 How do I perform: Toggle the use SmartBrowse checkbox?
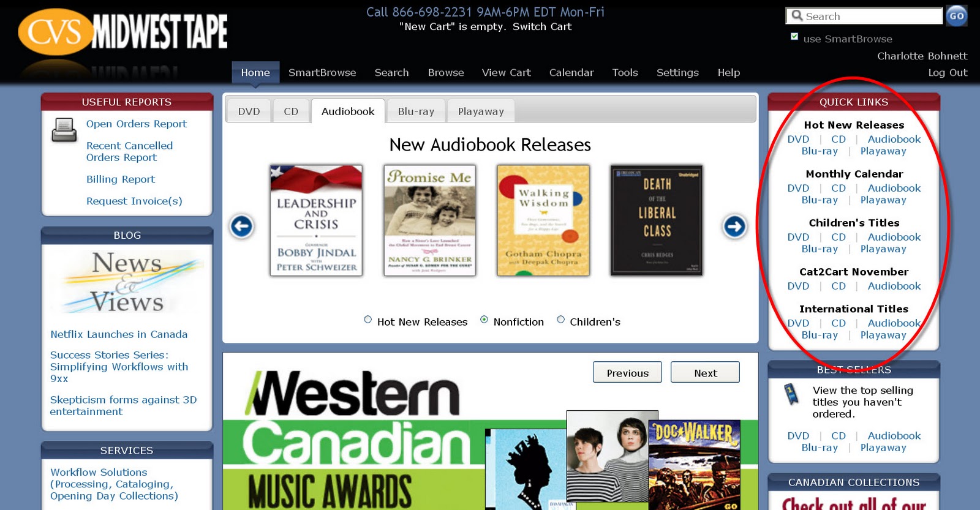[794, 37]
